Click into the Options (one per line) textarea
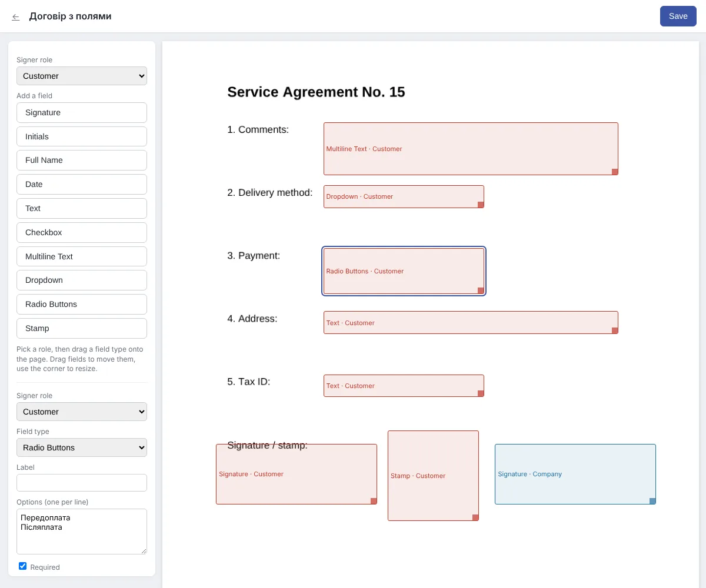 tap(82, 532)
